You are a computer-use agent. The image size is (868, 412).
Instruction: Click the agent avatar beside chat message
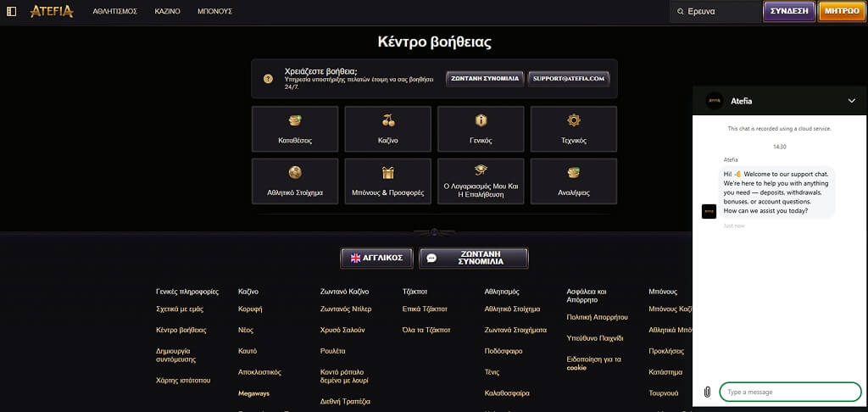(x=709, y=212)
